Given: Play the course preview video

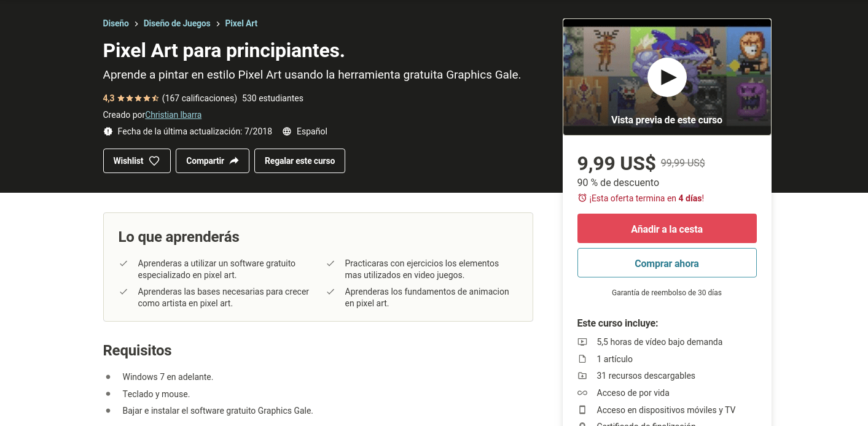Looking at the screenshot, I should click(667, 77).
